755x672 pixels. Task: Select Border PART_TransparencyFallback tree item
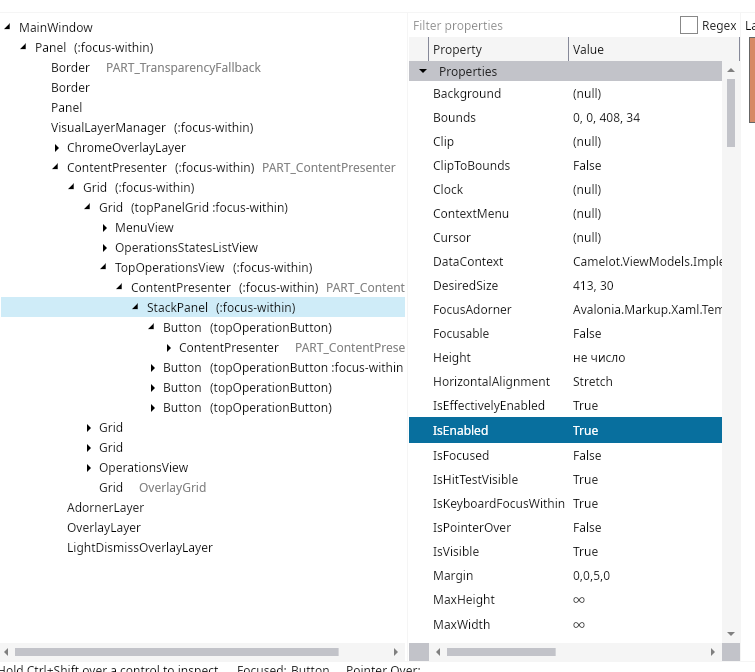pyautogui.click(x=156, y=67)
